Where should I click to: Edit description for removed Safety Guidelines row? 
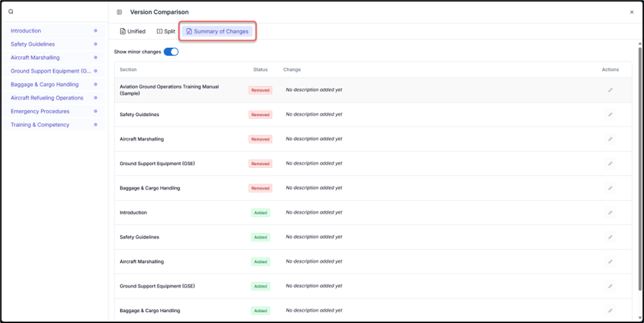click(x=610, y=115)
